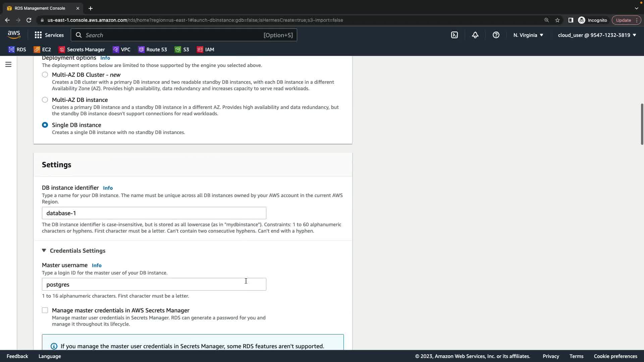Screen dimensions: 644x362
Task: Open the Services grid menu
Action: click(x=49, y=35)
